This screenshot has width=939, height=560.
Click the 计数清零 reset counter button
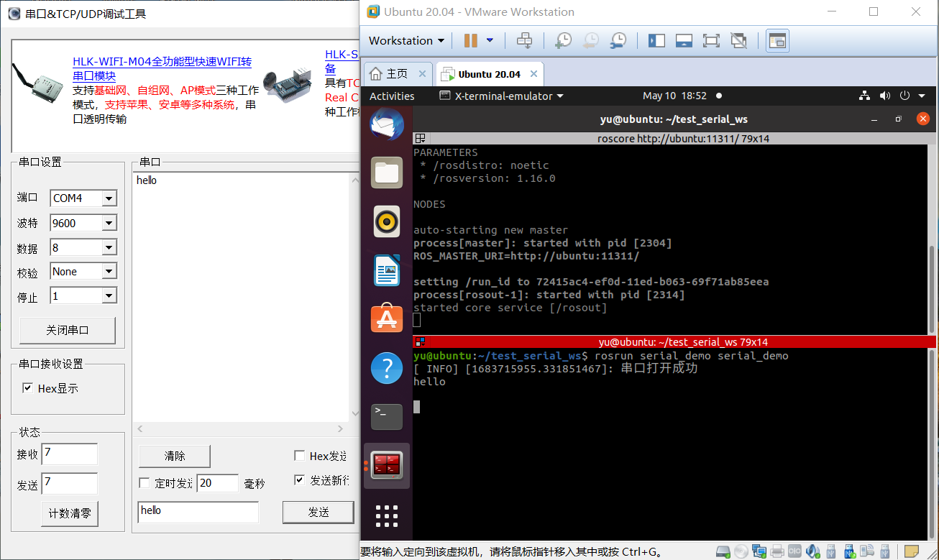[x=69, y=514]
